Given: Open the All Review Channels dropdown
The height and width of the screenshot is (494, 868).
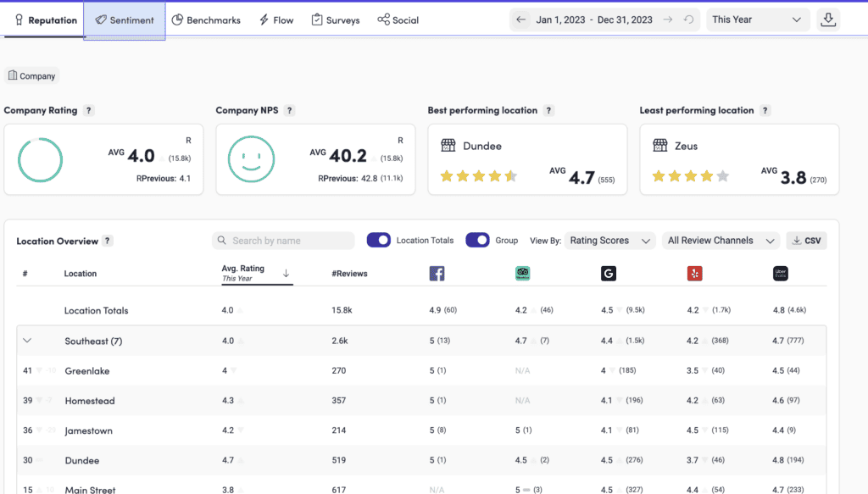Looking at the screenshot, I should coord(721,241).
